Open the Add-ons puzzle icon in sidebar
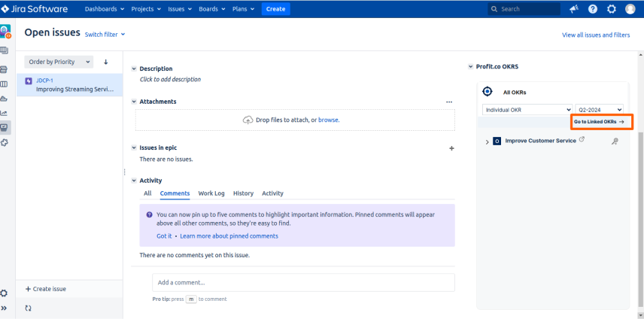The height and width of the screenshot is (319, 644). click(4, 142)
